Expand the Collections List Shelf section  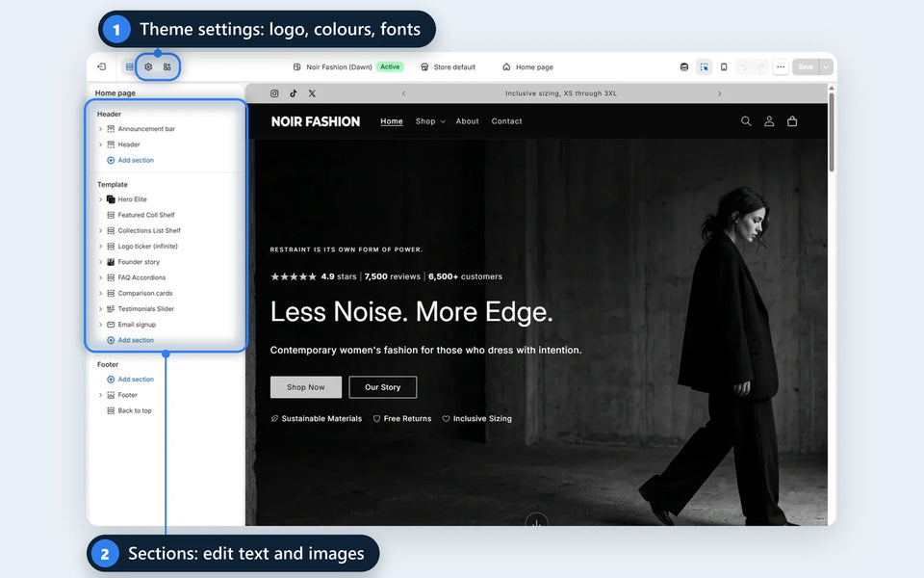click(100, 230)
